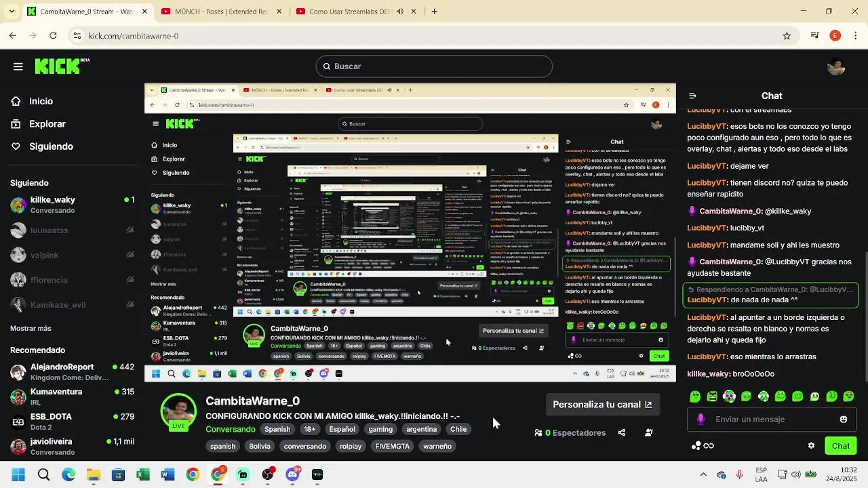Open the user avatar menu at top right
The image size is (868, 488).
pyautogui.click(x=836, y=66)
